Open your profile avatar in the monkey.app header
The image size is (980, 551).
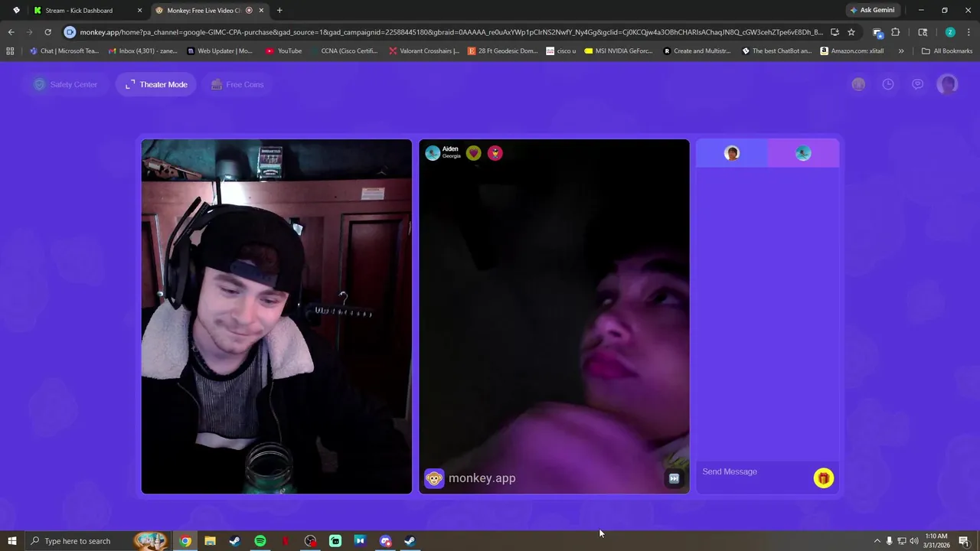(x=948, y=84)
